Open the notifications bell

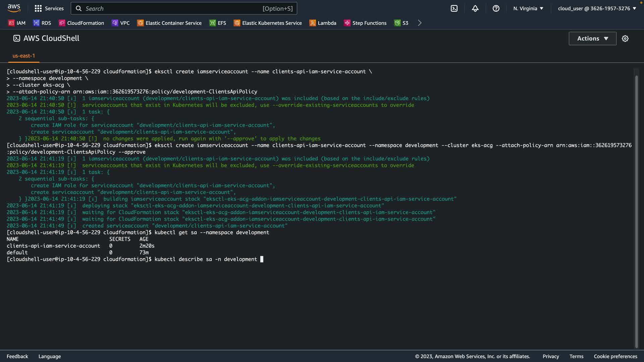[475, 8]
